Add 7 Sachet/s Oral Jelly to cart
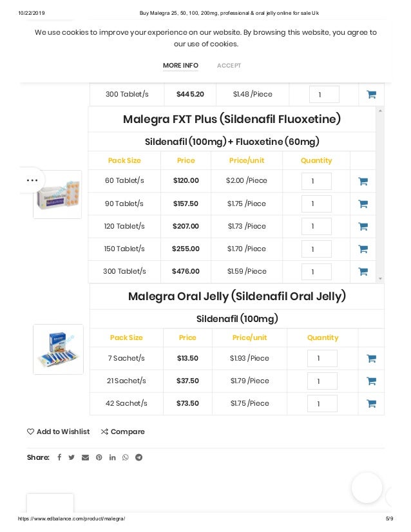Image resolution: width=411 pixels, height=532 pixels. tap(371, 358)
